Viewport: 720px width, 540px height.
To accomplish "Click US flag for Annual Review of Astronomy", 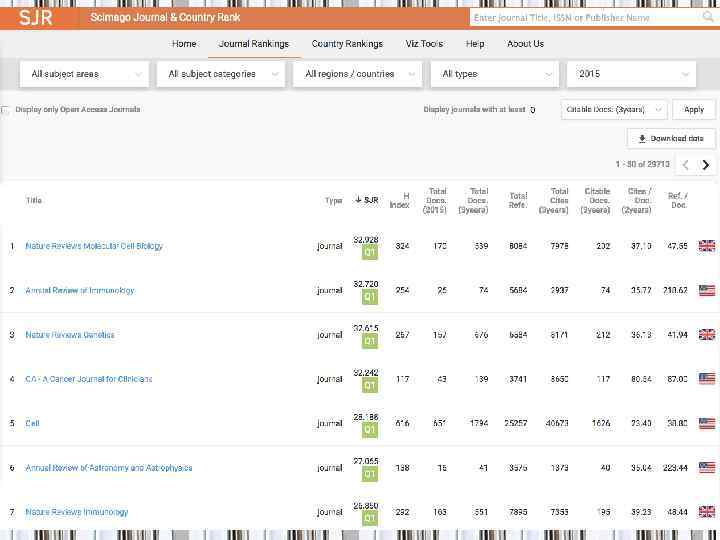I will point(707,468).
